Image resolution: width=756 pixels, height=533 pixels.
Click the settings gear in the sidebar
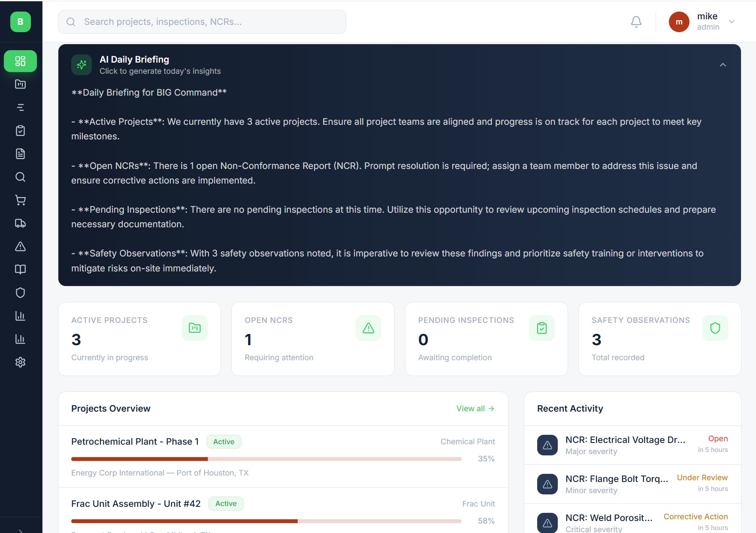click(20, 362)
